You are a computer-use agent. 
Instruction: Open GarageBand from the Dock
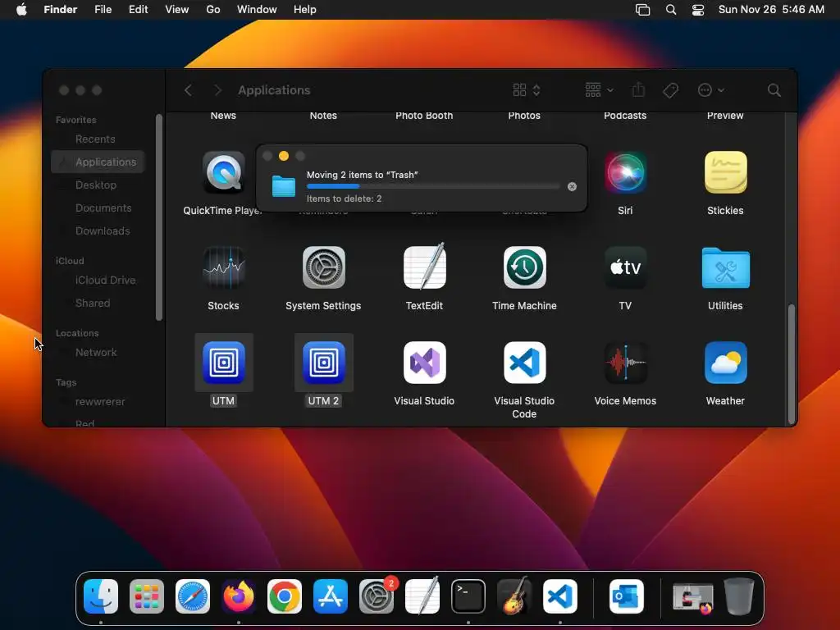click(x=514, y=596)
